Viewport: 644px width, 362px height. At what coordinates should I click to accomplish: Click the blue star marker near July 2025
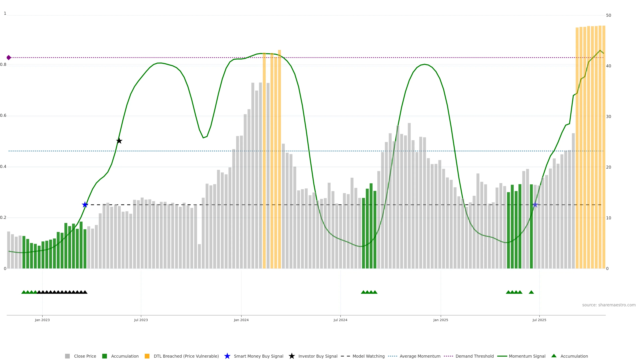tap(535, 205)
